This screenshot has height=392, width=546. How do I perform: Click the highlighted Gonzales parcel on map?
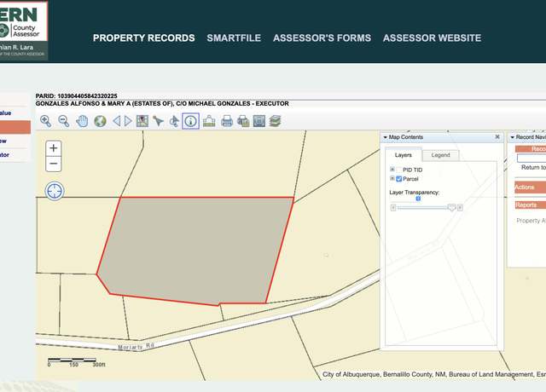tap(195, 249)
